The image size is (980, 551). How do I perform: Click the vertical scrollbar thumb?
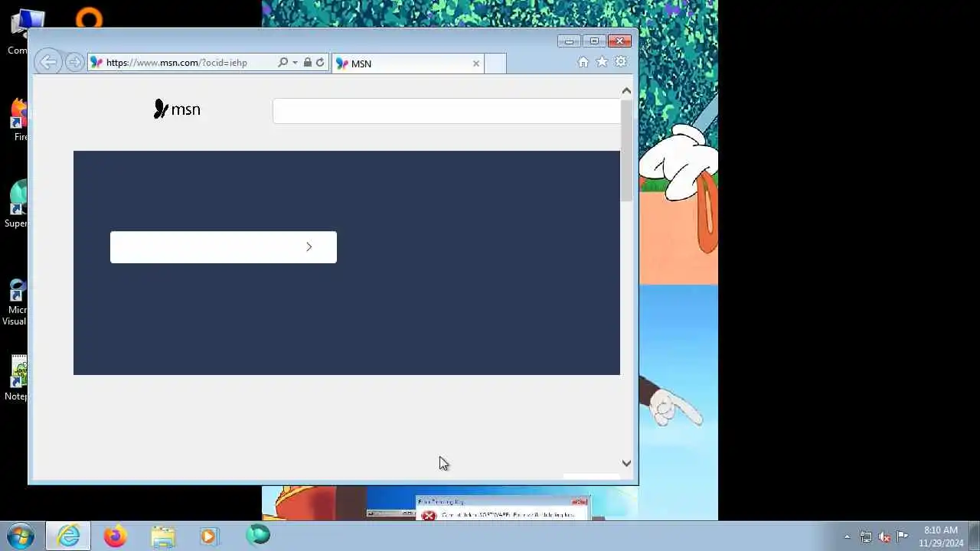coord(626,150)
